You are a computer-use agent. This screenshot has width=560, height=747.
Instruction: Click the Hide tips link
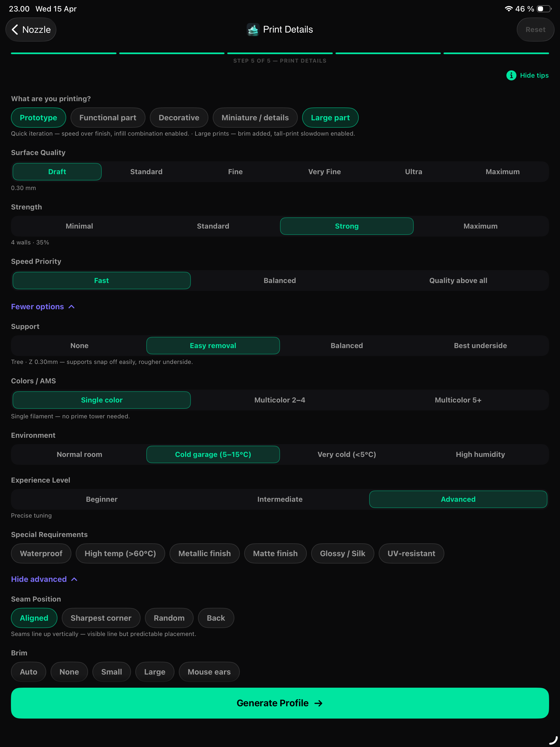pyautogui.click(x=534, y=75)
